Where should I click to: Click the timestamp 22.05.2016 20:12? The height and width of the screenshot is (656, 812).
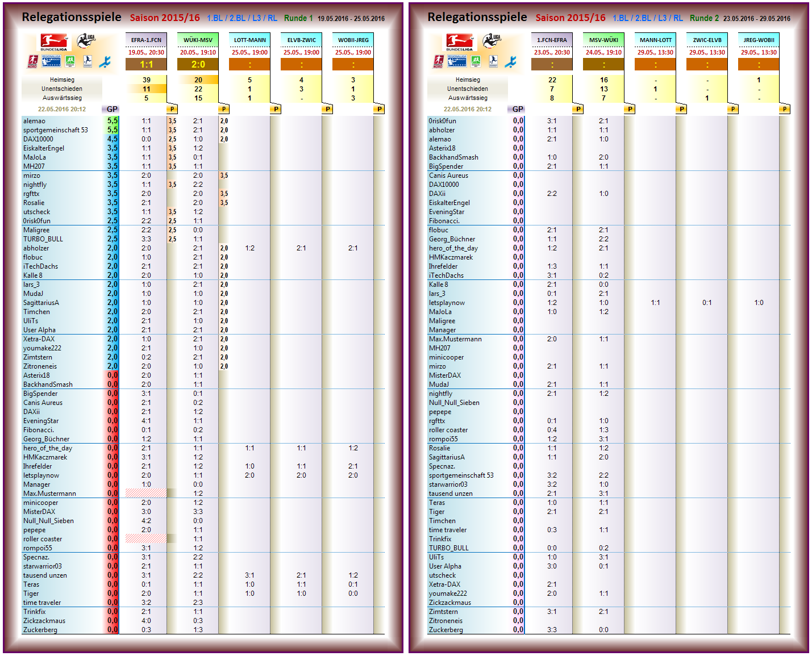click(x=60, y=108)
